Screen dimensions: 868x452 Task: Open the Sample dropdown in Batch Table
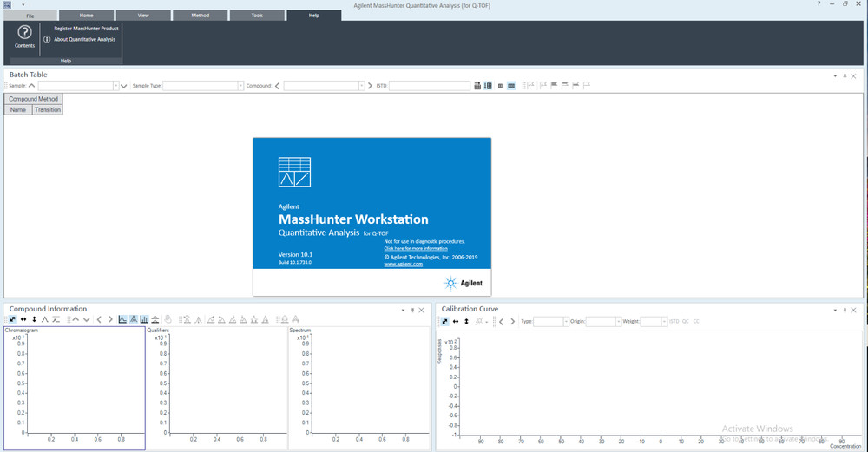(115, 86)
